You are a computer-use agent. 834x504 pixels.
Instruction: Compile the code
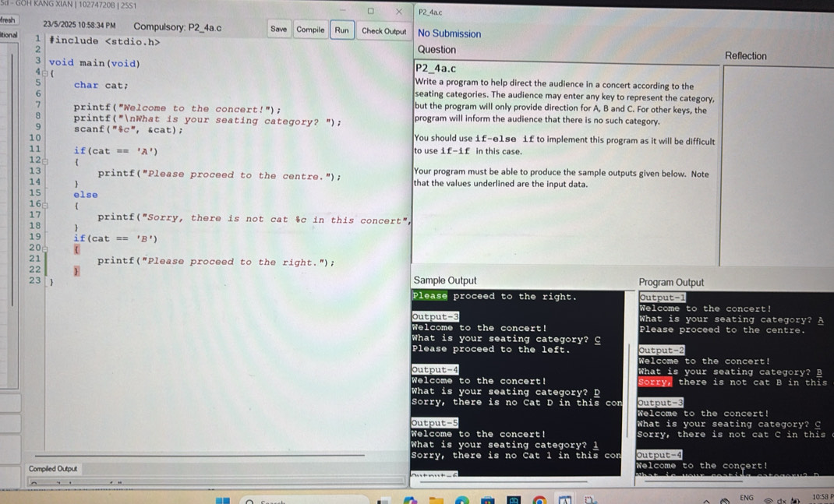309,29
